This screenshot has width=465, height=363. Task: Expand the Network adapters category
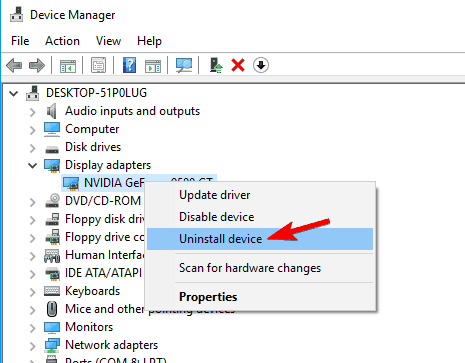pos(32,346)
